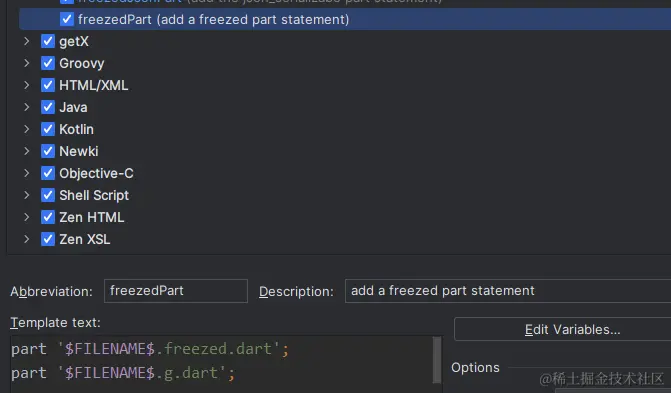
Task: Click into the Description text field
Action: 508,291
